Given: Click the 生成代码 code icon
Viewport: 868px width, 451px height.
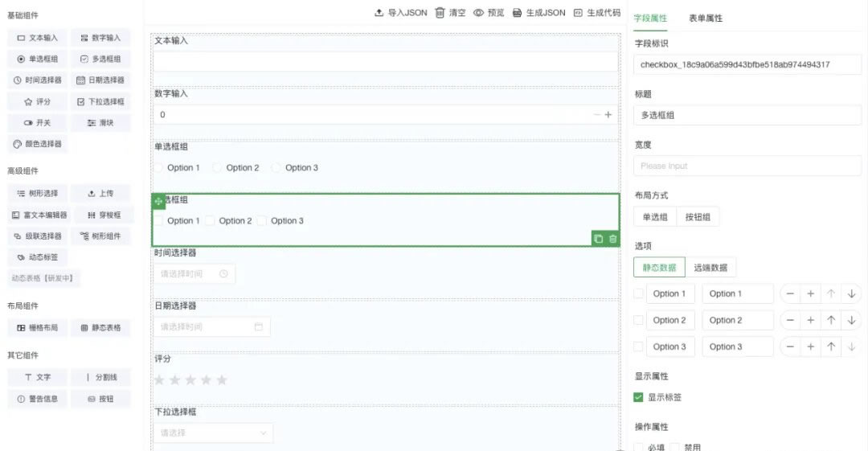Looking at the screenshot, I should [x=577, y=13].
